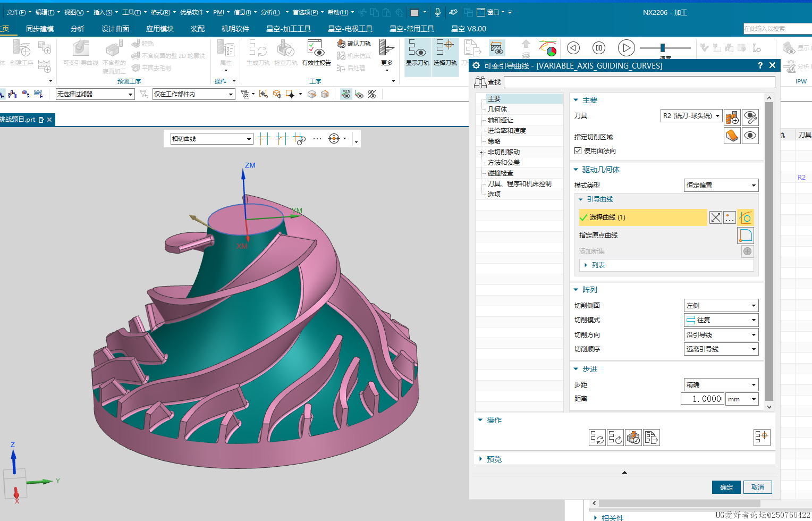Play the toolpath animation forward

[627, 48]
